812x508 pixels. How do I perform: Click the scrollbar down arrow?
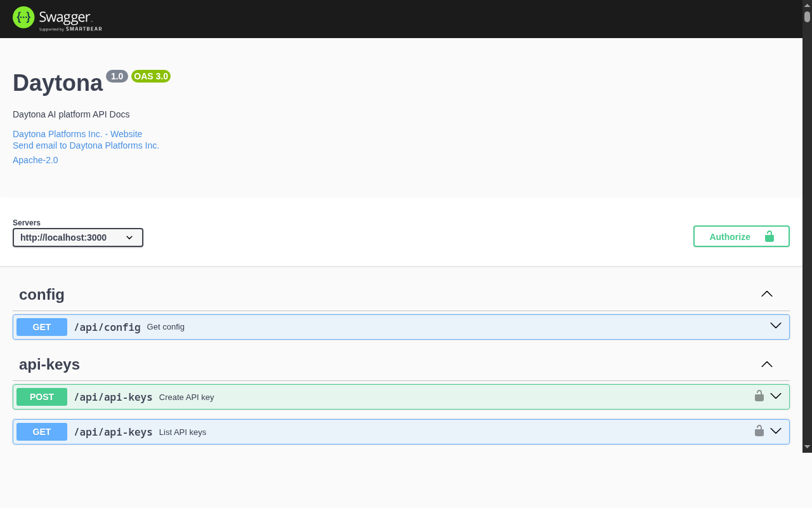pyautogui.click(x=807, y=447)
